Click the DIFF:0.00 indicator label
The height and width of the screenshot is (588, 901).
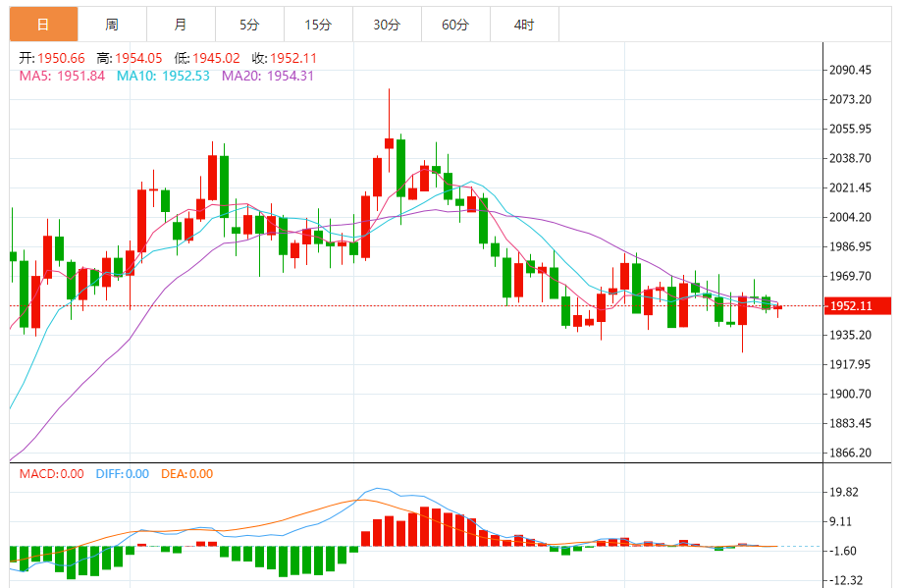(x=123, y=473)
